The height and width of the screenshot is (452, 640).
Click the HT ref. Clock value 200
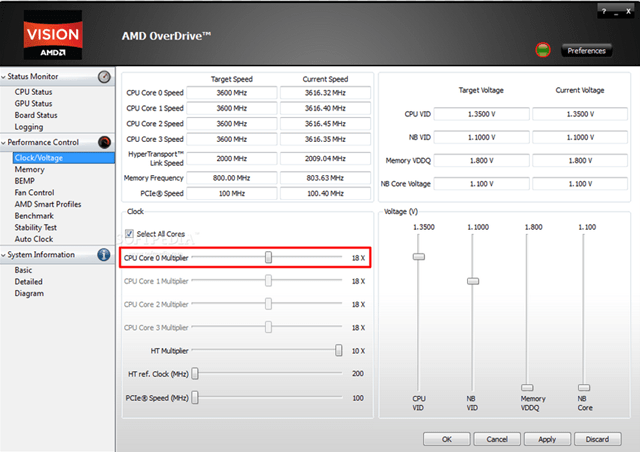358,374
